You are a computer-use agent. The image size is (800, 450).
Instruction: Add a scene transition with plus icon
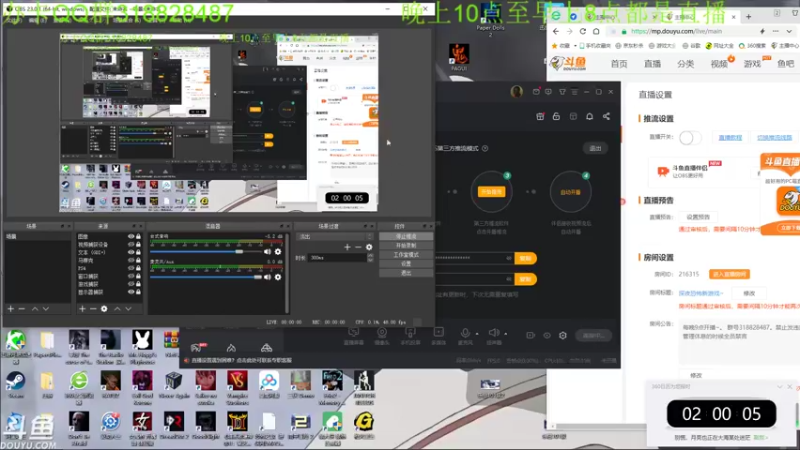click(347, 247)
